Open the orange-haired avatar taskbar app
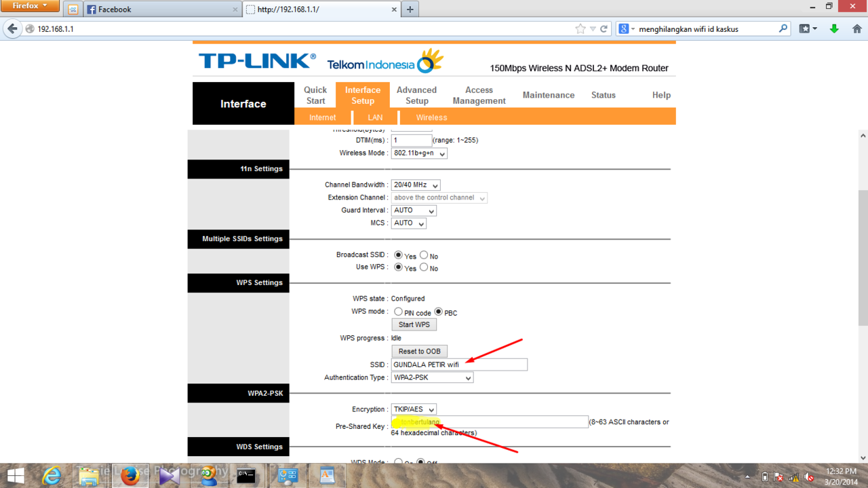The image size is (868, 488). point(208,474)
